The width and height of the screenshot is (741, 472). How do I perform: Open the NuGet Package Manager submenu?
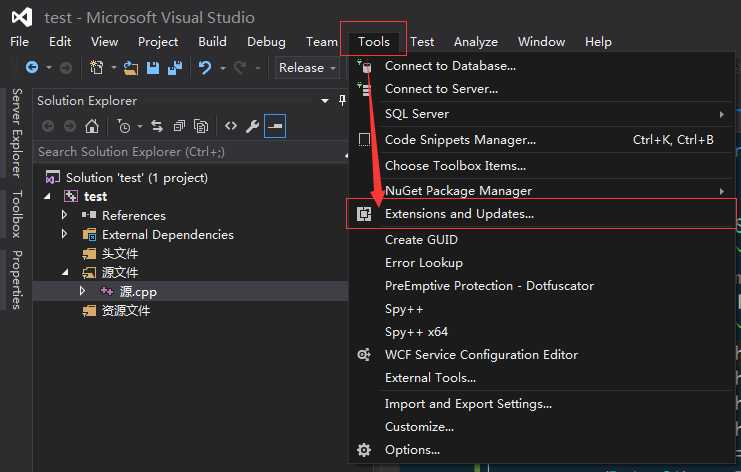pyautogui.click(x=542, y=190)
